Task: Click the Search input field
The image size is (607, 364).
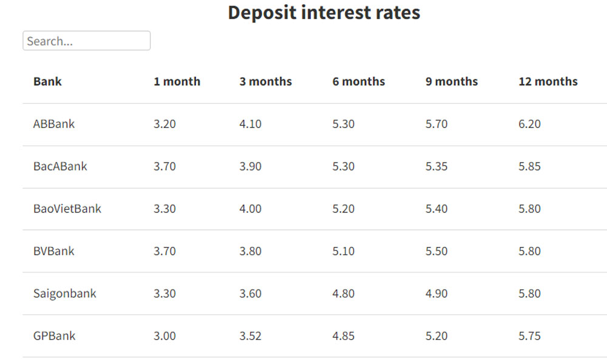Action: 86,41
